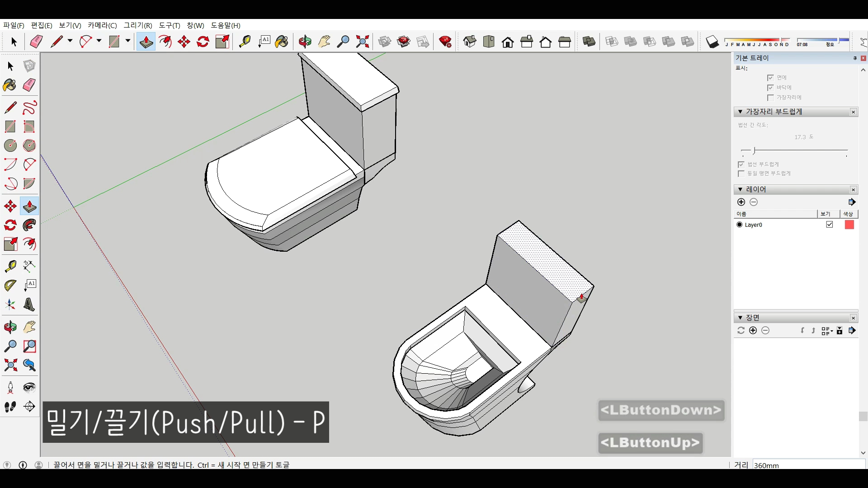Switch to the Iso view house icon
This screenshot has height=488, width=868.
470,42
